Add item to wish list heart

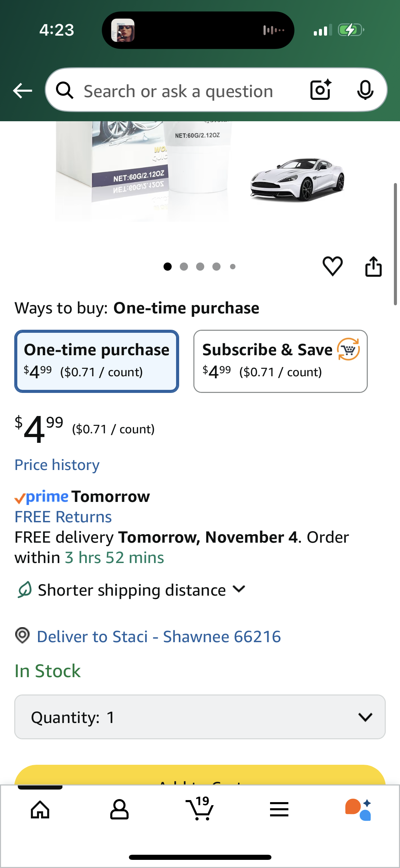click(x=332, y=266)
